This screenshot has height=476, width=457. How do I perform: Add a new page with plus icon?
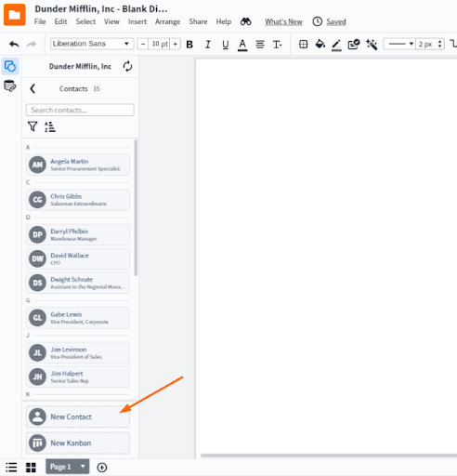tap(102, 468)
